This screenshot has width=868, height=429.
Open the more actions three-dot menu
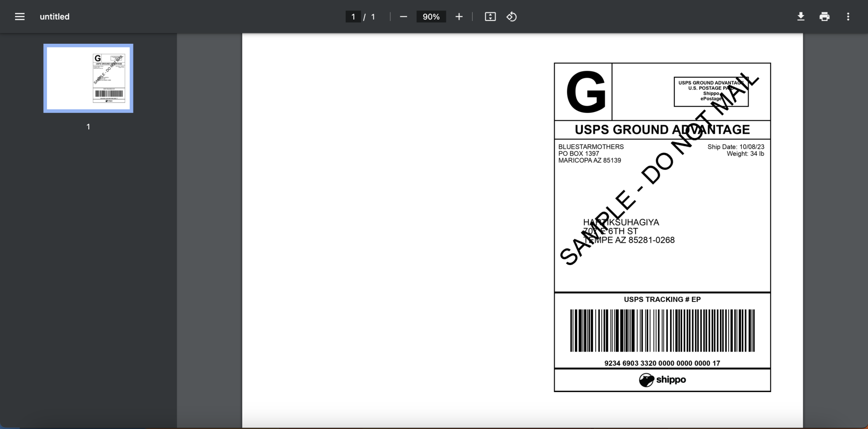pyautogui.click(x=848, y=17)
